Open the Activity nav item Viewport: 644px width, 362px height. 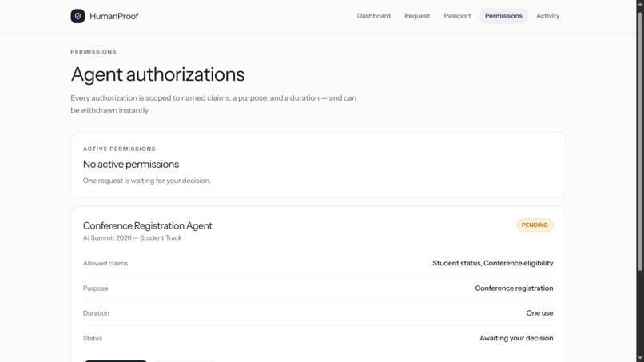click(x=547, y=16)
